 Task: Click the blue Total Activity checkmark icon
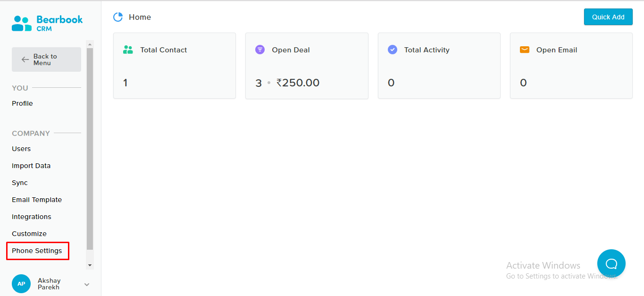tap(393, 50)
